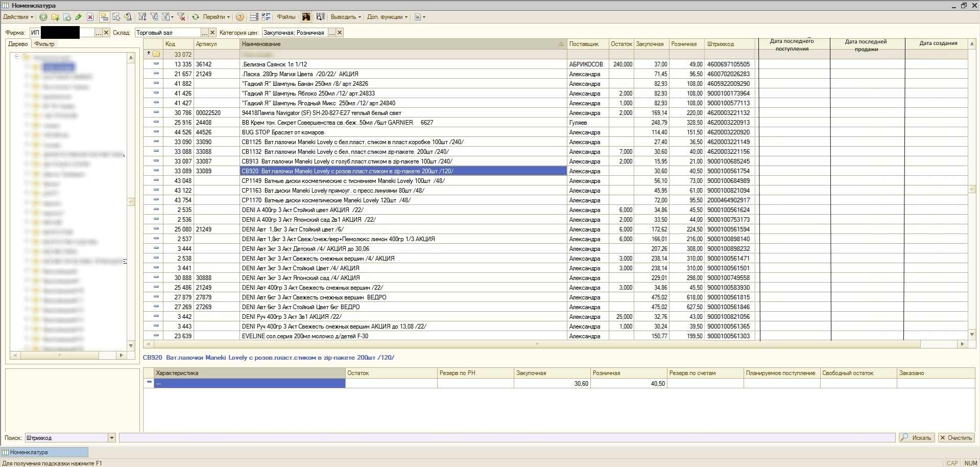Click the green Add new item icon
The image size is (980, 467).
coord(43,17)
